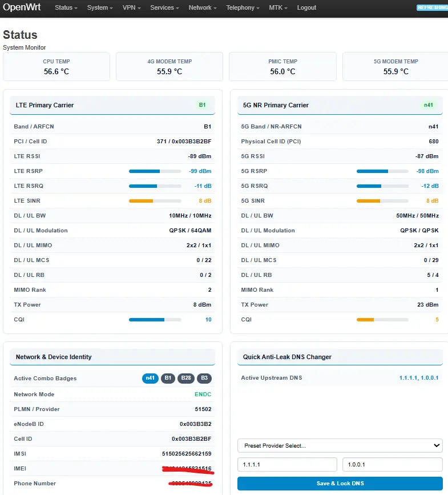The width and height of the screenshot is (448, 495).
Task: Click the 5G RSSI value -87 dBm
Action: pyautogui.click(x=427, y=156)
